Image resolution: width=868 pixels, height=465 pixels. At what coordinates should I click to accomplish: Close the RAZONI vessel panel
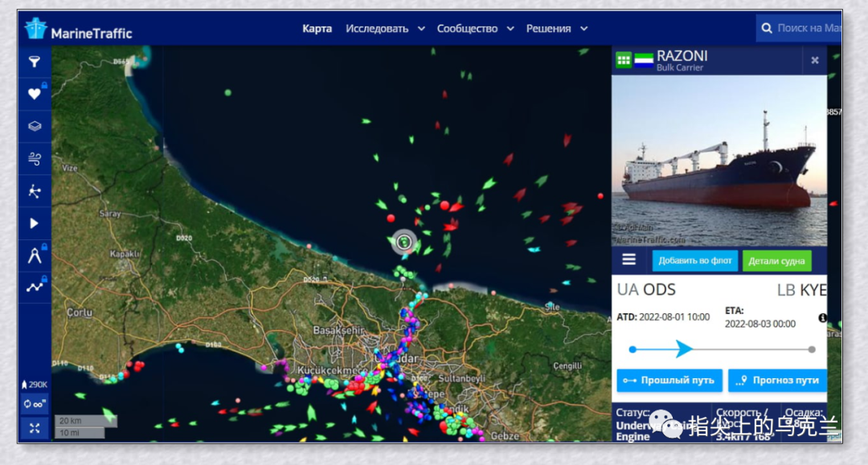815,60
